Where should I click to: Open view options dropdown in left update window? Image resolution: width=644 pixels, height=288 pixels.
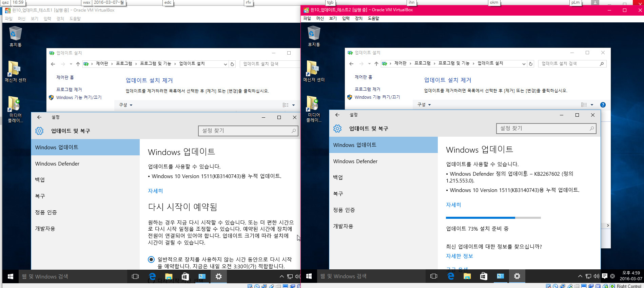click(x=294, y=105)
